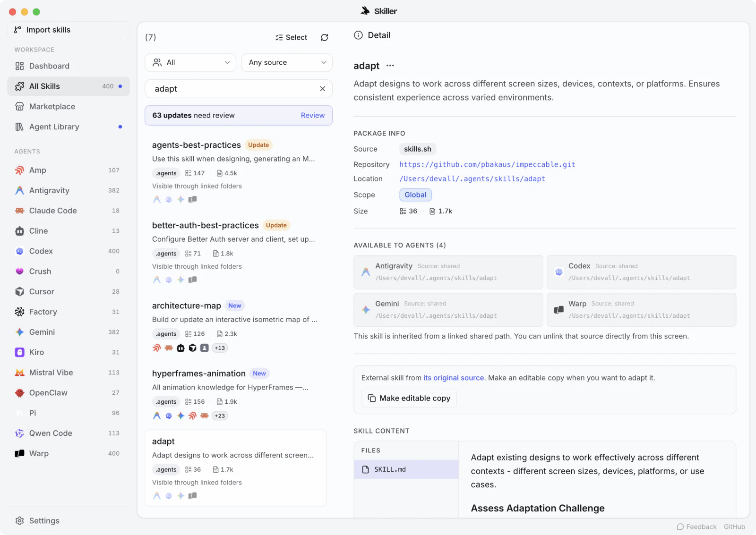
Task: Open the SKILL.md file
Action: 406,469
